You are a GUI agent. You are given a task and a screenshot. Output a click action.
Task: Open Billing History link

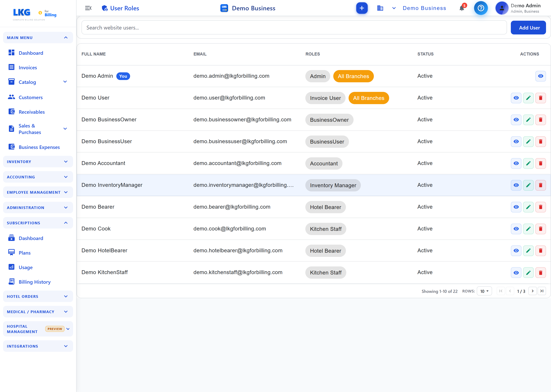coord(38,282)
